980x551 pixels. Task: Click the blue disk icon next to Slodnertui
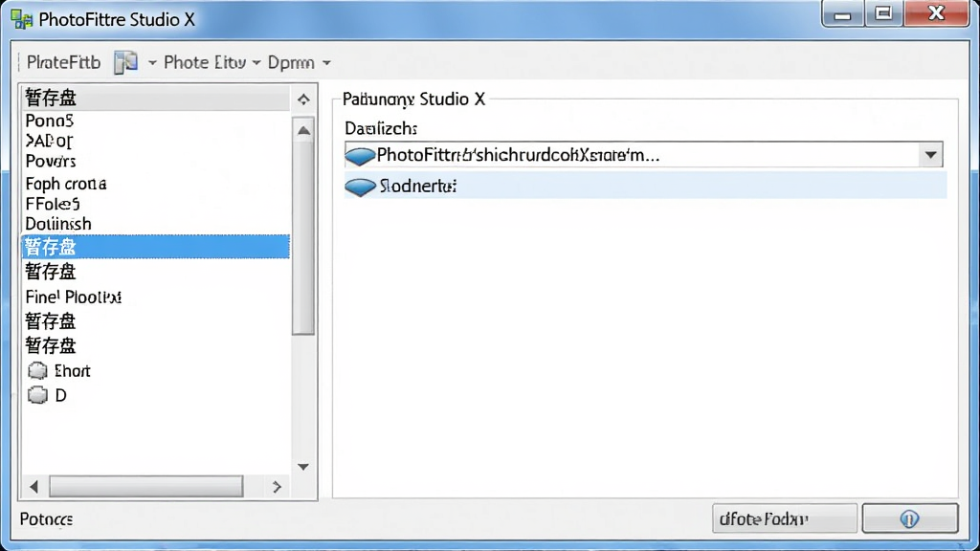[x=360, y=187]
